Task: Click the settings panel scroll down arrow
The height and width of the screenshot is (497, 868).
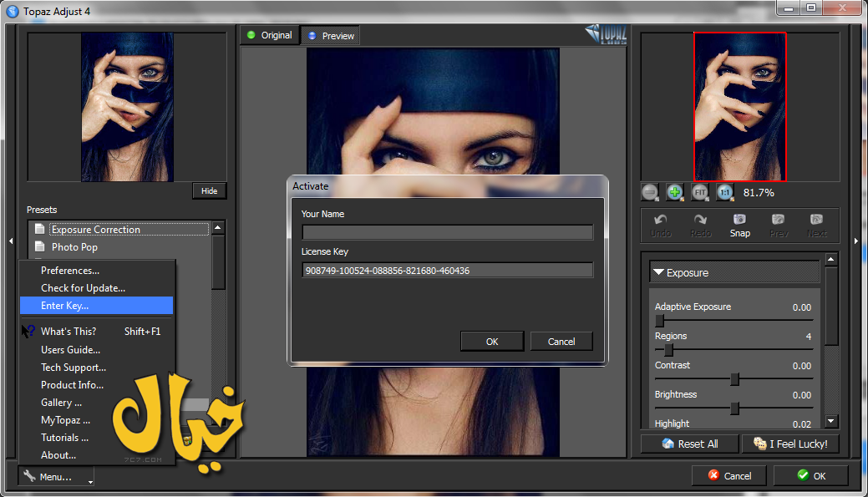Action: (x=831, y=421)
